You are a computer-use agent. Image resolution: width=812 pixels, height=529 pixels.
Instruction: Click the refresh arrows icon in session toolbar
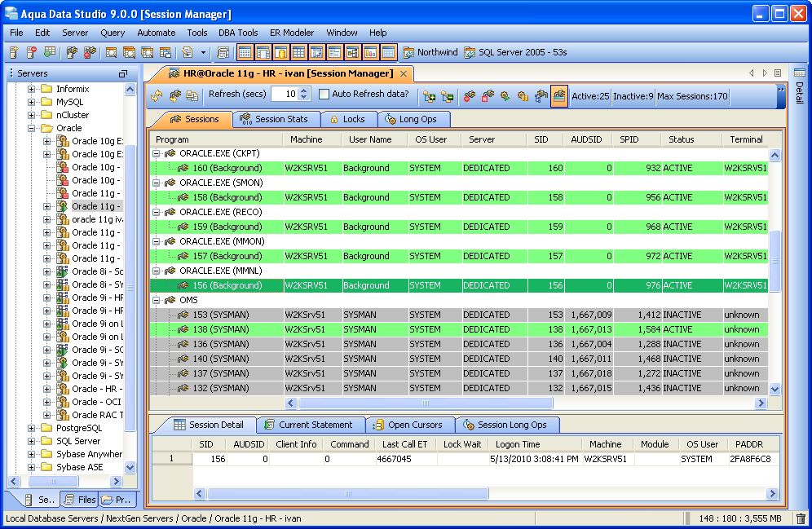[157, 95]
